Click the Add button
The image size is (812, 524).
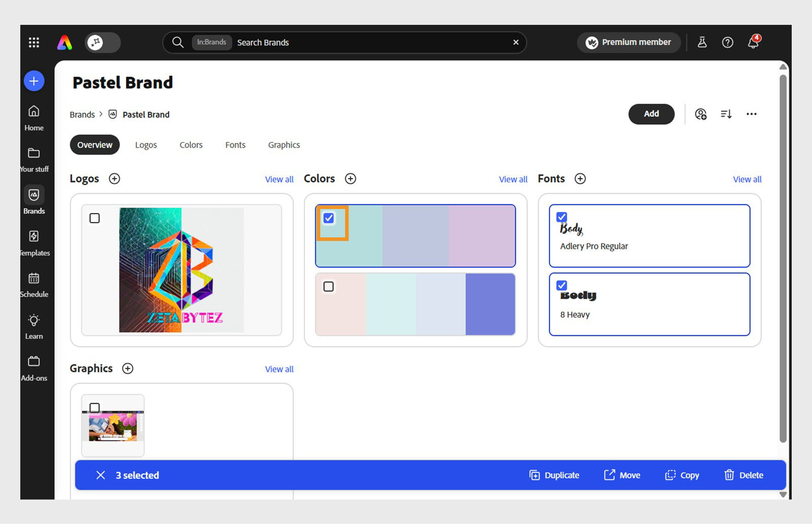tap(651, 114)
